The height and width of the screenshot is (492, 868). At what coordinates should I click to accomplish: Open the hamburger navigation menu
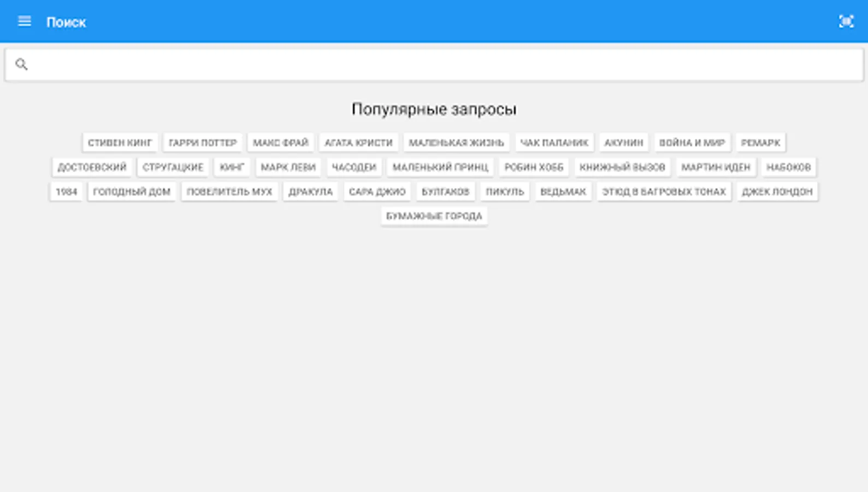24,21
